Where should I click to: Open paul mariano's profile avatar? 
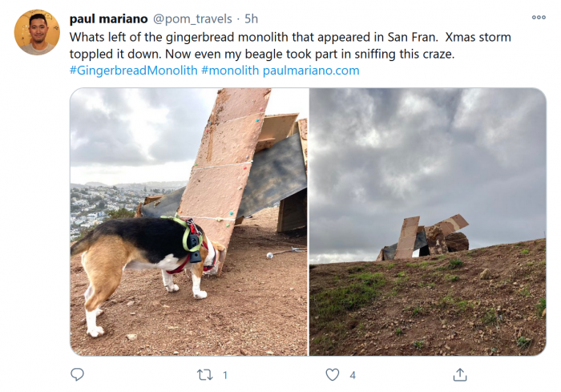[x=37, y=32]
